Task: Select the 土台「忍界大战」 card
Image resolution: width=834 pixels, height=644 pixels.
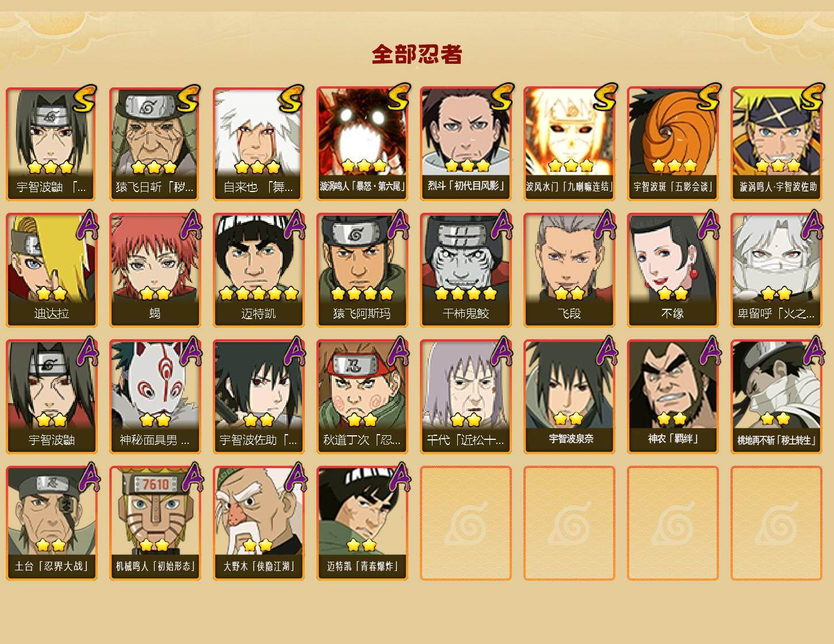Action: pyautogui.click(x=52, y=523)
